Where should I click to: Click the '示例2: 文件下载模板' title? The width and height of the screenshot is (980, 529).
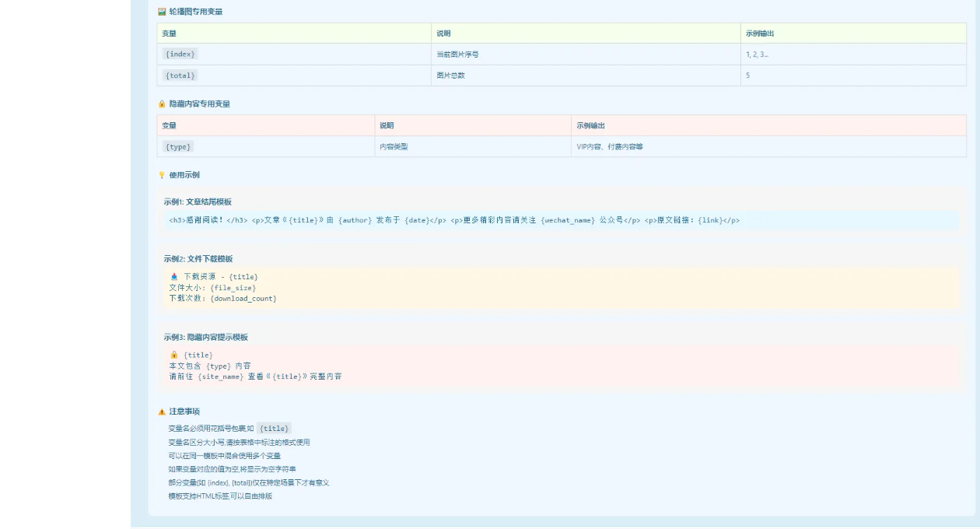[198, 259]
